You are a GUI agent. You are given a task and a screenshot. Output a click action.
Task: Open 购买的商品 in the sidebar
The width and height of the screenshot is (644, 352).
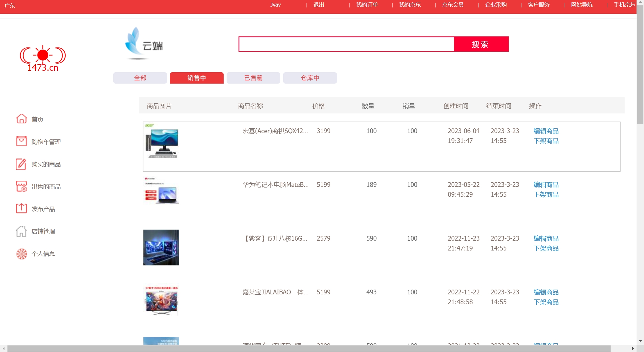coord(46,164)
